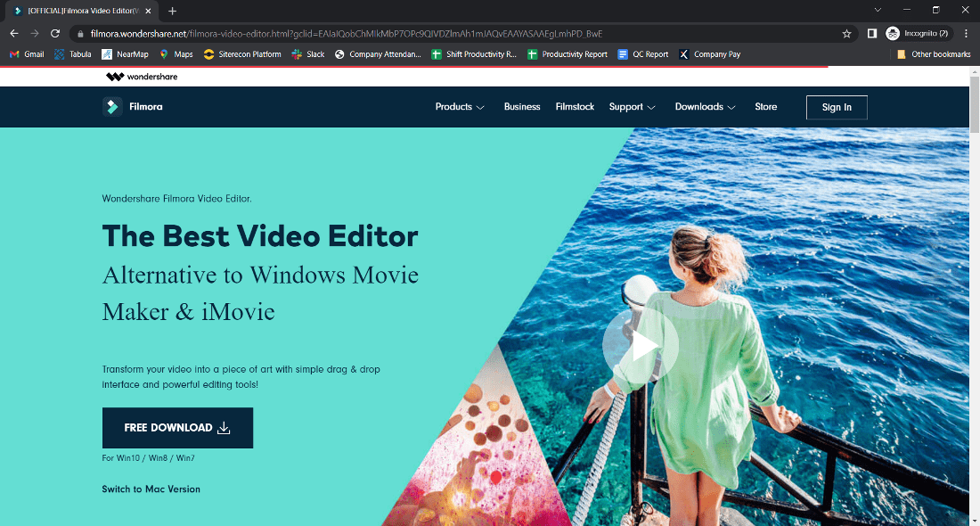980x526 pixels.
Task: Open the Gmail bookmark
Action: [26, 54]
